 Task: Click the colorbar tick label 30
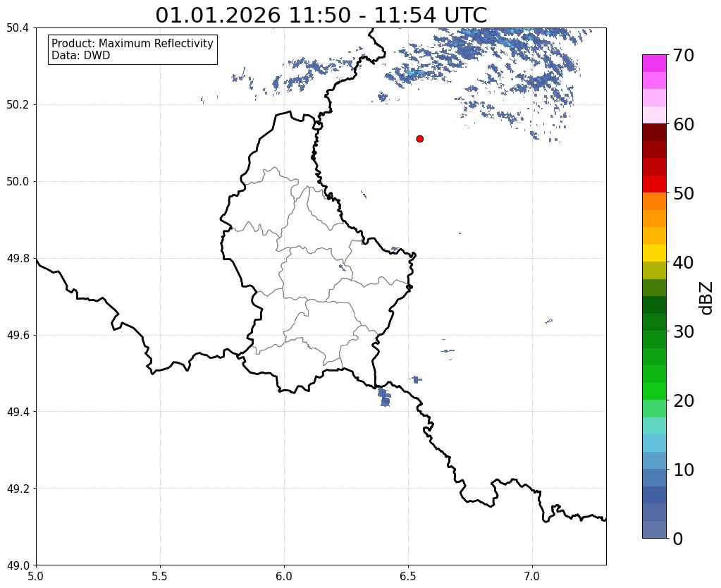[684, 331]
